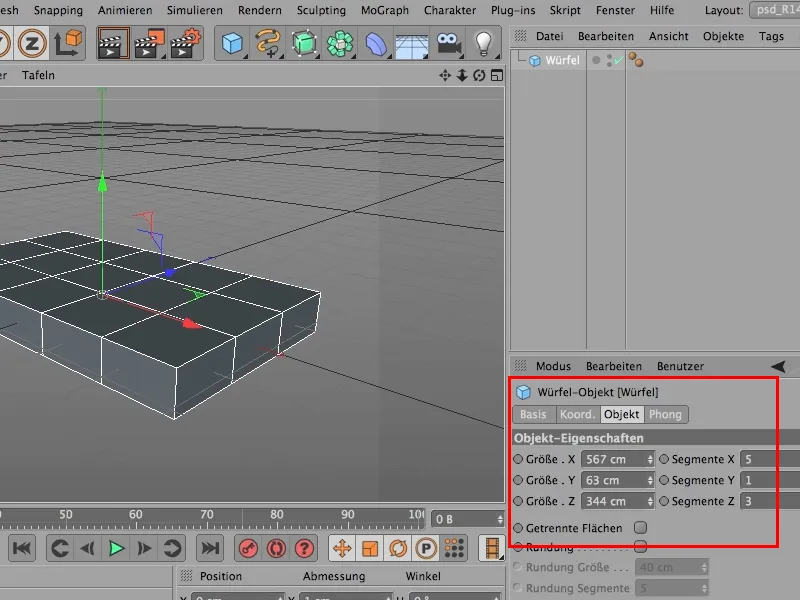Switch to the Koord. tab
The image size is (800, 600).
click(578, 414)
